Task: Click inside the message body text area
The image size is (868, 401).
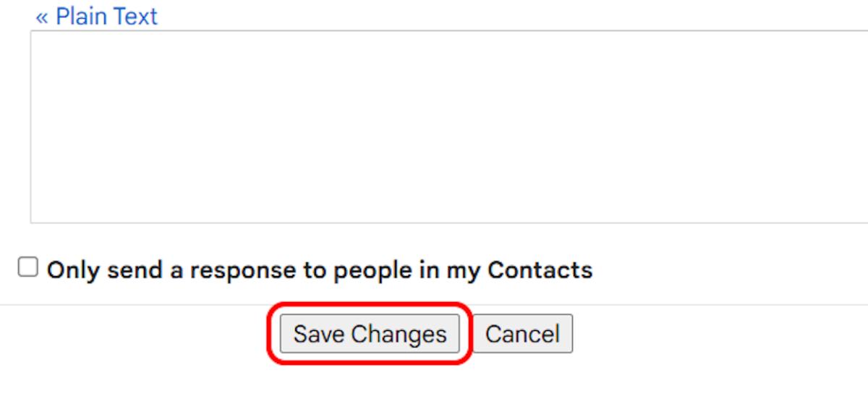Action: [448, 126]
